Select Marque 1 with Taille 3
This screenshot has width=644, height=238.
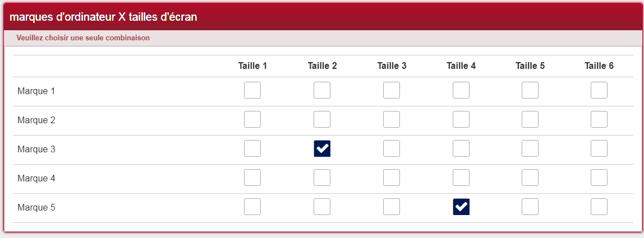392,90
